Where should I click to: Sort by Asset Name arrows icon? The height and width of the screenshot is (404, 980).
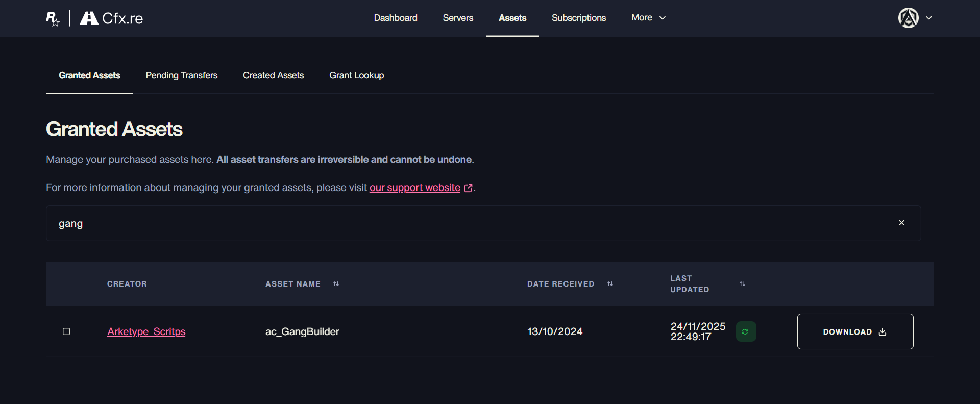[x=336, y=284]
